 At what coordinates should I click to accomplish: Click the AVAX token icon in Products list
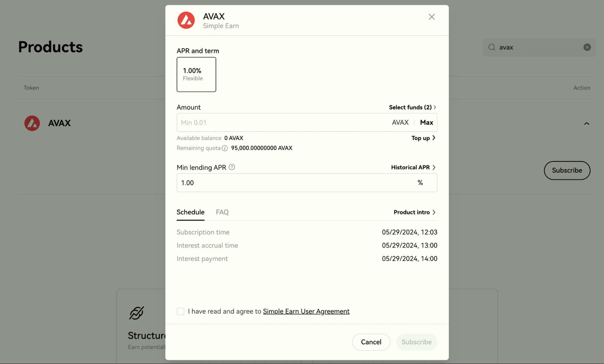(x=32, y=123)
